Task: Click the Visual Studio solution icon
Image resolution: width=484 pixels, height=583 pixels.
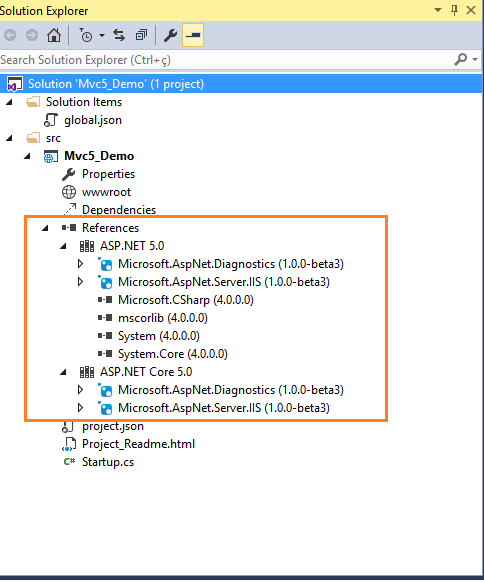Action: (x=14, y=84)
